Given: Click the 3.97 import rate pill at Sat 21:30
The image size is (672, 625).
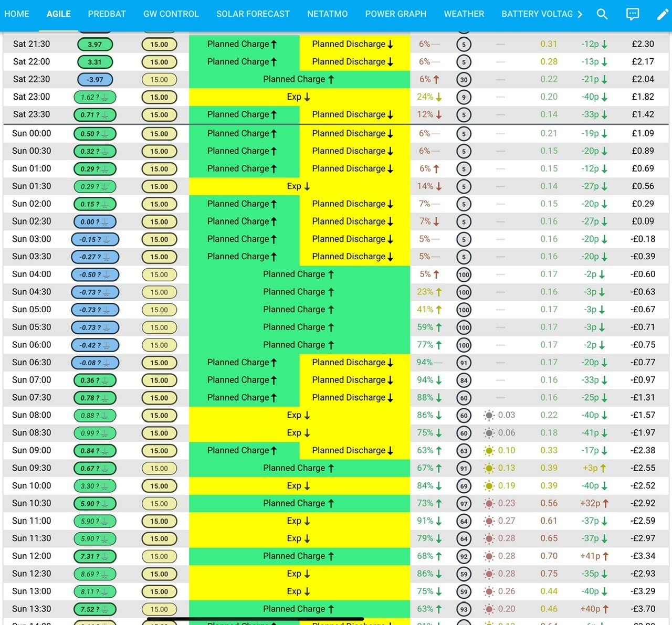Looking at the screenshot, I should pyautogui.click(x=95, y=45).
